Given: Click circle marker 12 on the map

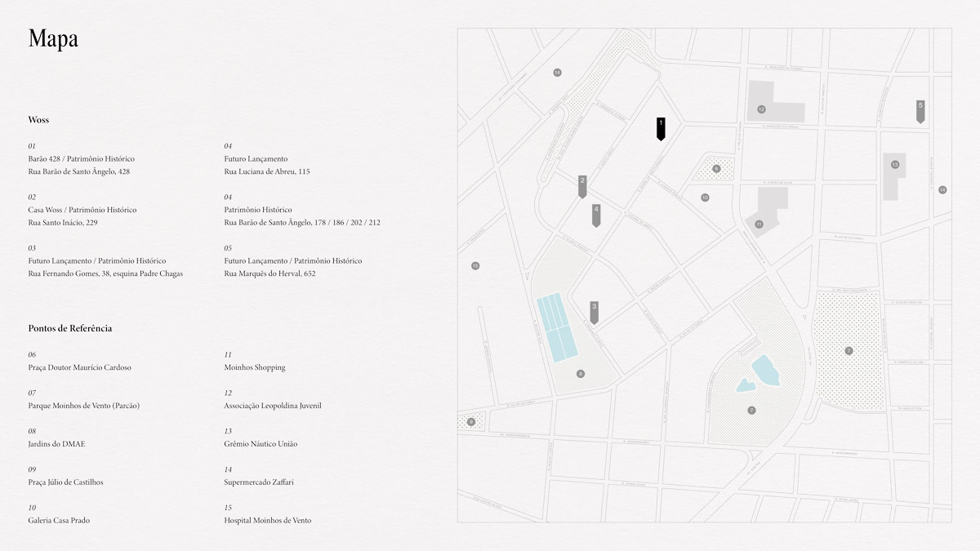Looking at the screenshot, I should tap(761, 109).
